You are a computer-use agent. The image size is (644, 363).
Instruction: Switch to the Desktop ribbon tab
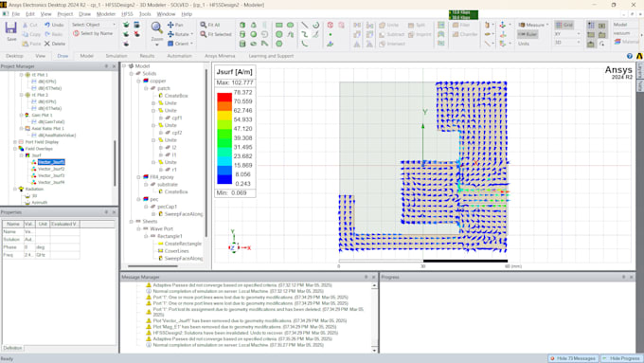14,56
